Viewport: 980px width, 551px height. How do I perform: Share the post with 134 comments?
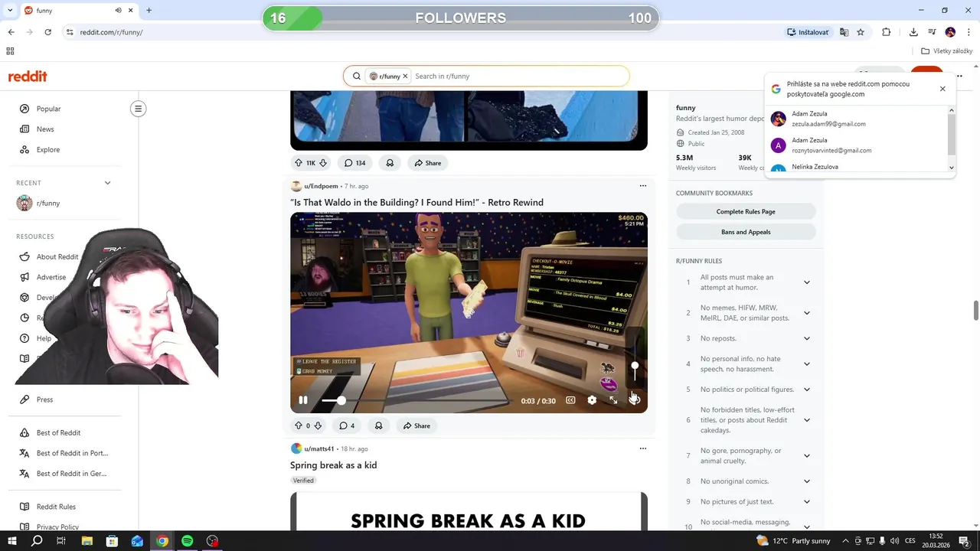coord(428,163)
